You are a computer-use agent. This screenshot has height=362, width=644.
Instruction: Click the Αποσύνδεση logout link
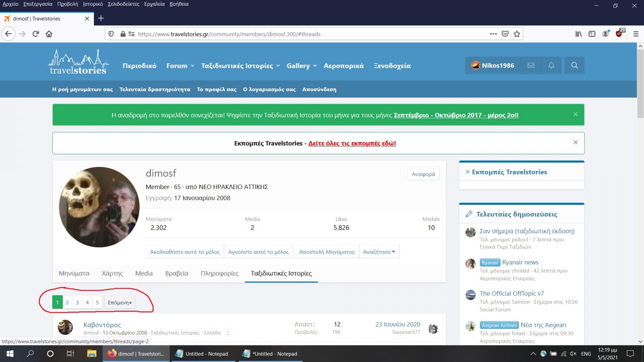pos(319,89)
